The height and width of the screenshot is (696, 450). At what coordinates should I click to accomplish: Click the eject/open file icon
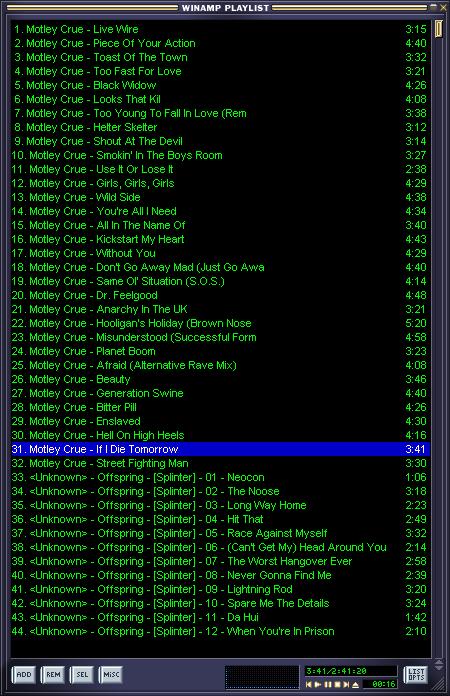pos(355,684)
